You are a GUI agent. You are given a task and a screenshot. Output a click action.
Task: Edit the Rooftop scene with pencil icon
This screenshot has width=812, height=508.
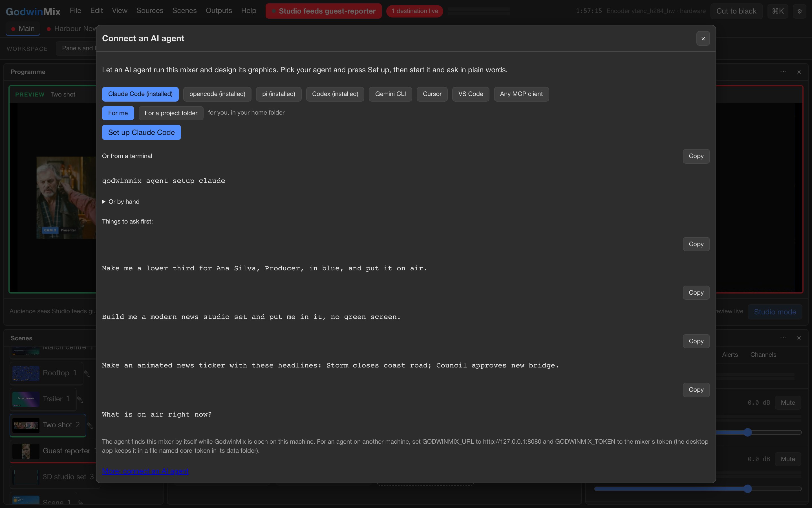click(87, 374)
